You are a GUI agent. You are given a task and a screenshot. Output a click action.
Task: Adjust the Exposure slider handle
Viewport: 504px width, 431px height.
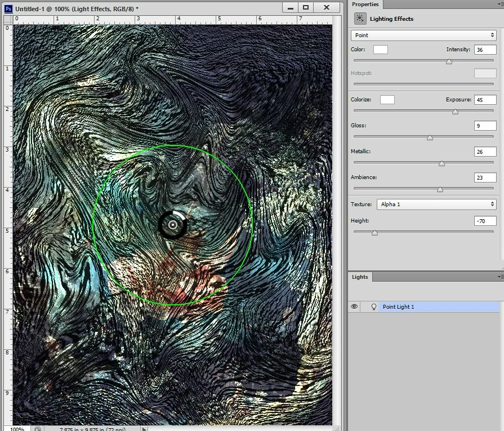pos(455,112)
